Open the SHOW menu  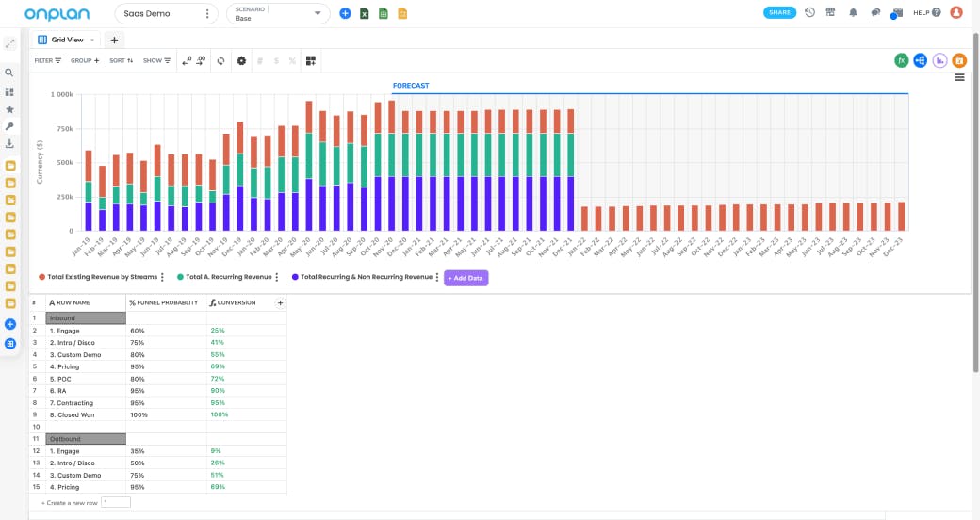[156, 60]
